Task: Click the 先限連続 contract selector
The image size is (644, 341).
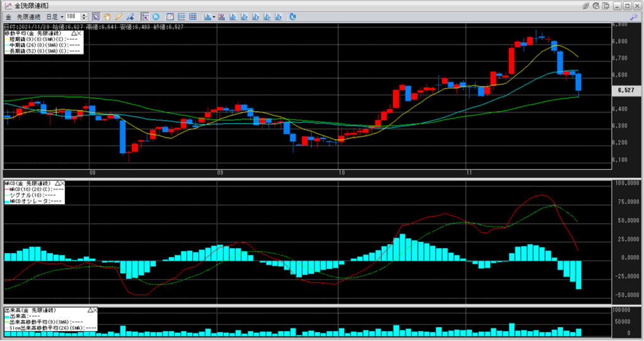Action: pos(28,16)
